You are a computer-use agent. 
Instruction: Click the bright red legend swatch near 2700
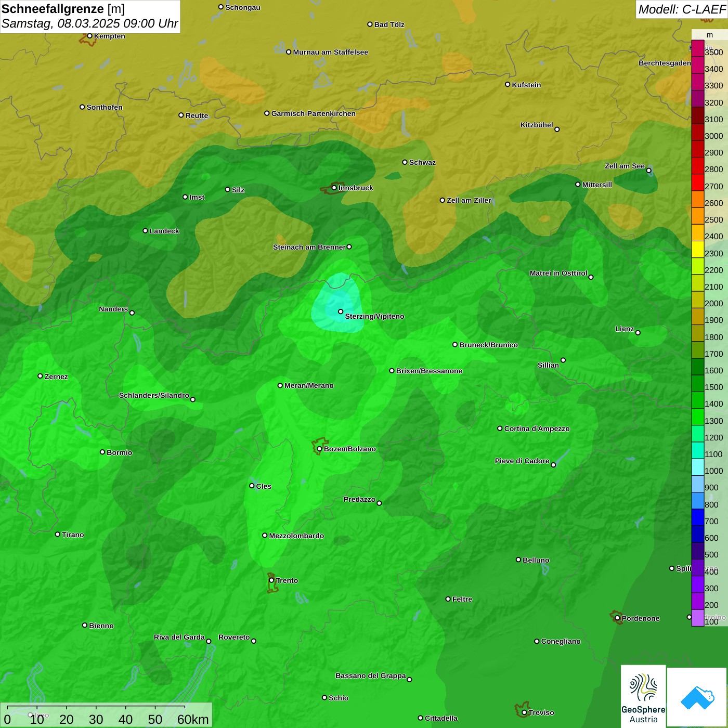click(697, 182)
